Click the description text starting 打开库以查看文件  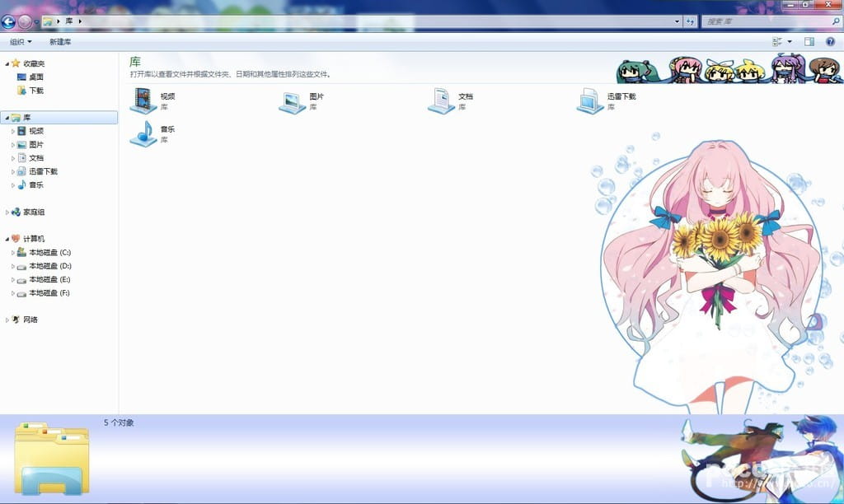231,74
